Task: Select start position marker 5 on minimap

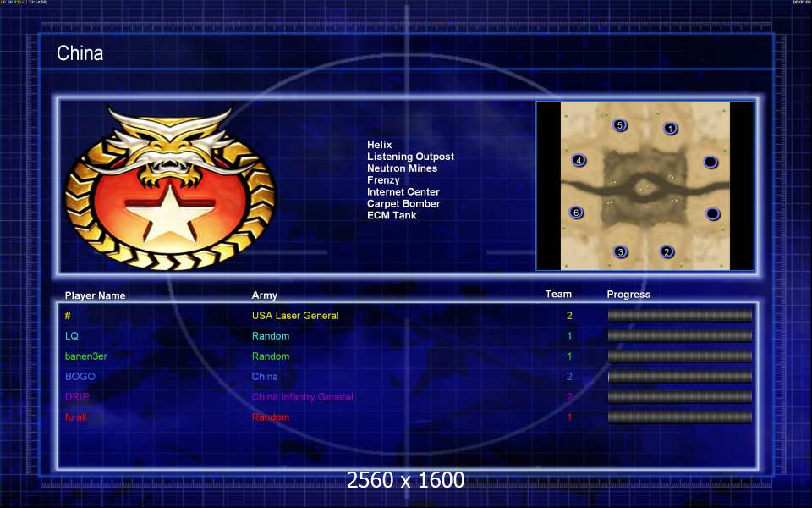Action: coord(619,125)
